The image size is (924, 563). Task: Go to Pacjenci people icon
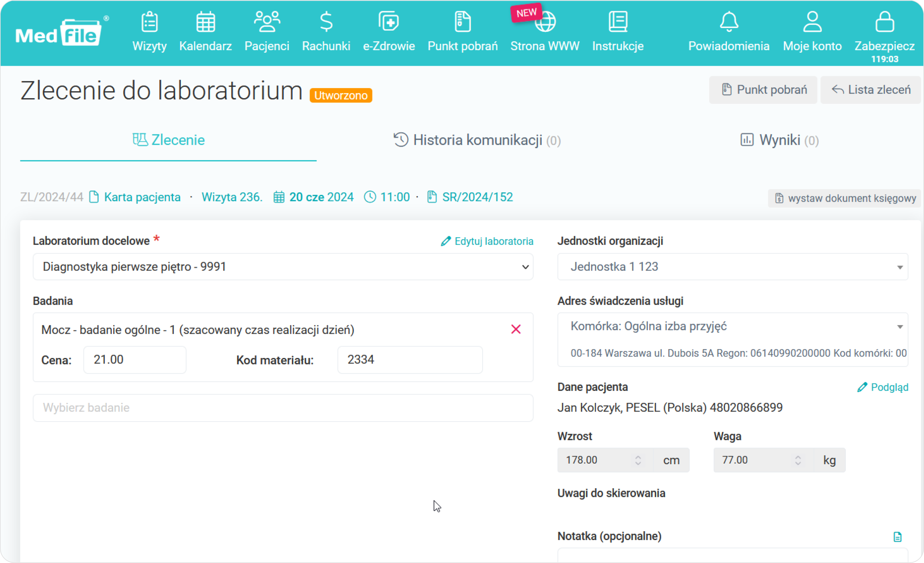(x=267, y=22)
